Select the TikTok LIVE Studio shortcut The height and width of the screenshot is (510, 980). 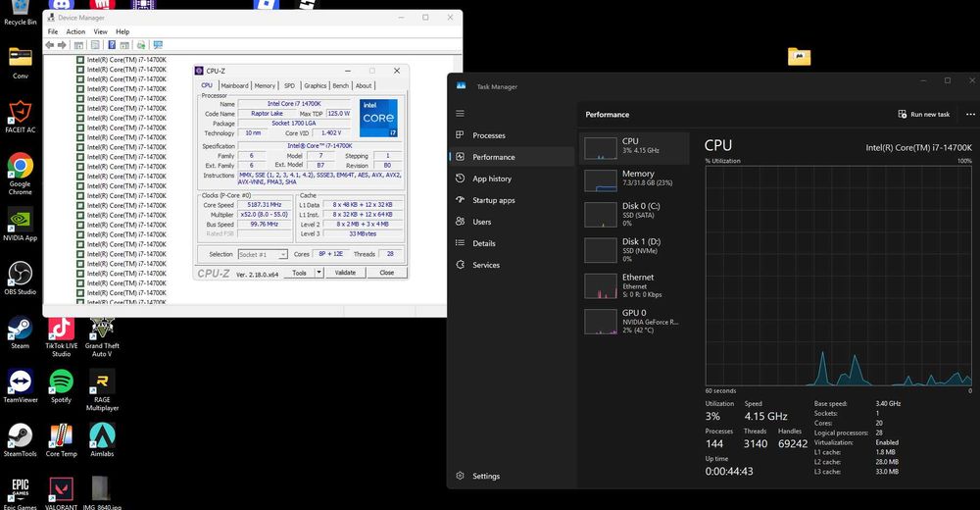61,336
